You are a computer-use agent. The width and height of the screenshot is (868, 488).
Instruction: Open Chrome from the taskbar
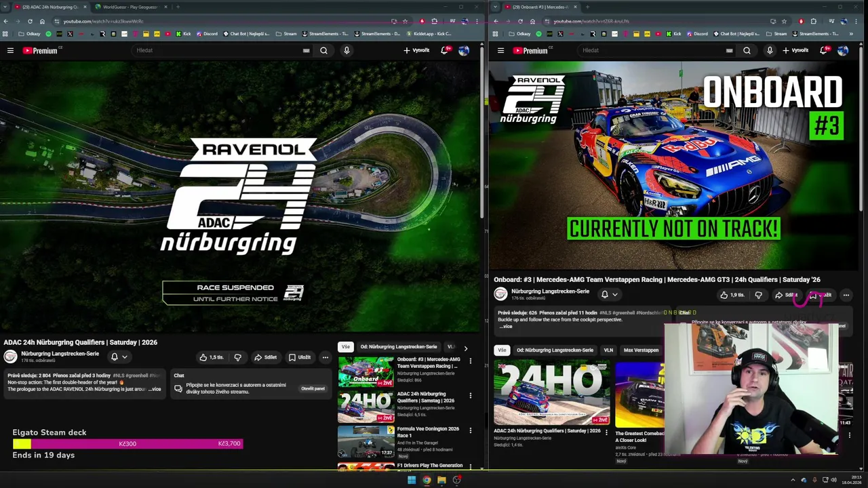(427, 480)
